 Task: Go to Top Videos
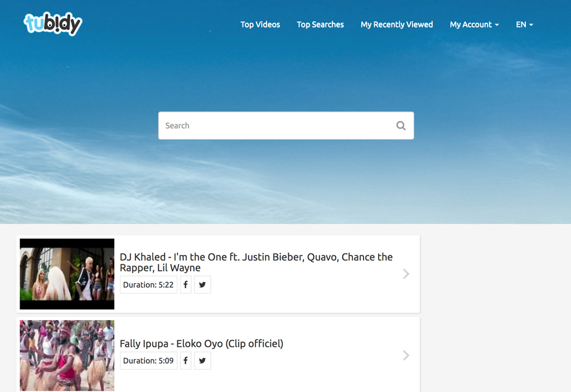pyautogui.click(x=260, y=25)
